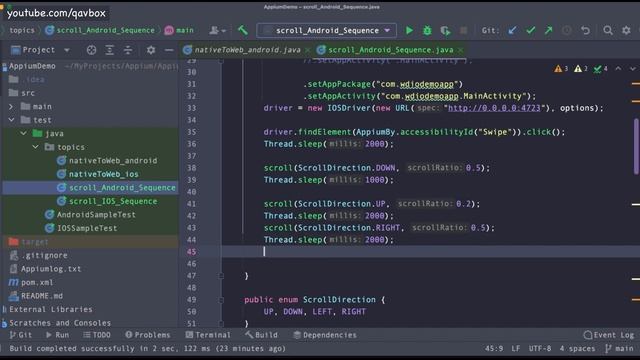
Task: Switch to nativeToWeb_android.java tab
Action: (247, 50)
